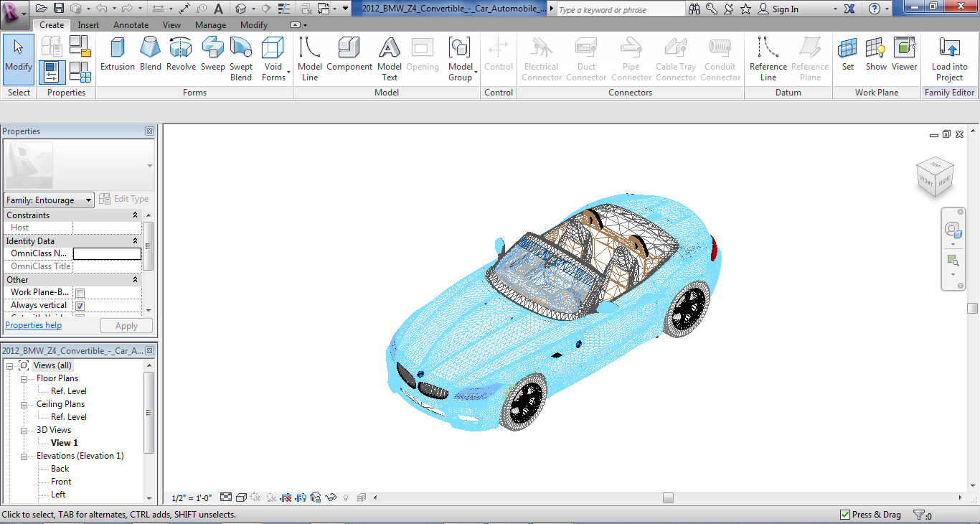The image size is (980, 524).
Task: Uncheck the Always vertical checkbox
Action: tap(80, 306)
